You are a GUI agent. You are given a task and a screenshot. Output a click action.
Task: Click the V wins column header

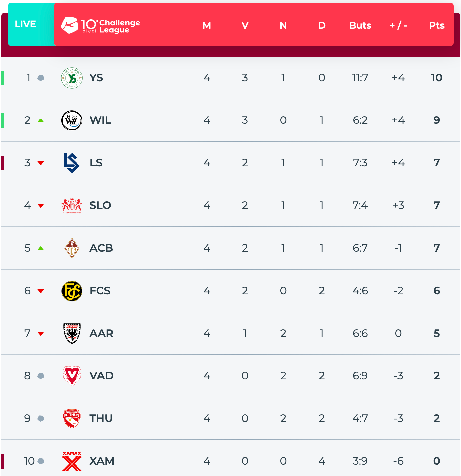point(245,25)
